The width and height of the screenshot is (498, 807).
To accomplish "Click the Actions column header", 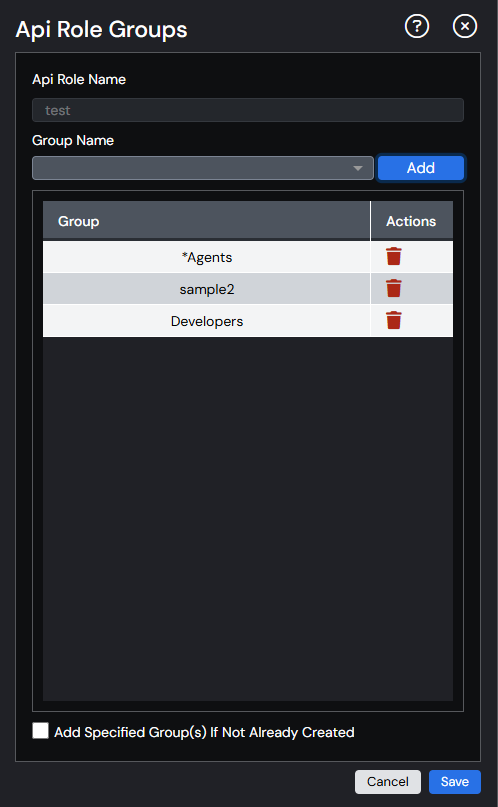I will coord(412,221).
